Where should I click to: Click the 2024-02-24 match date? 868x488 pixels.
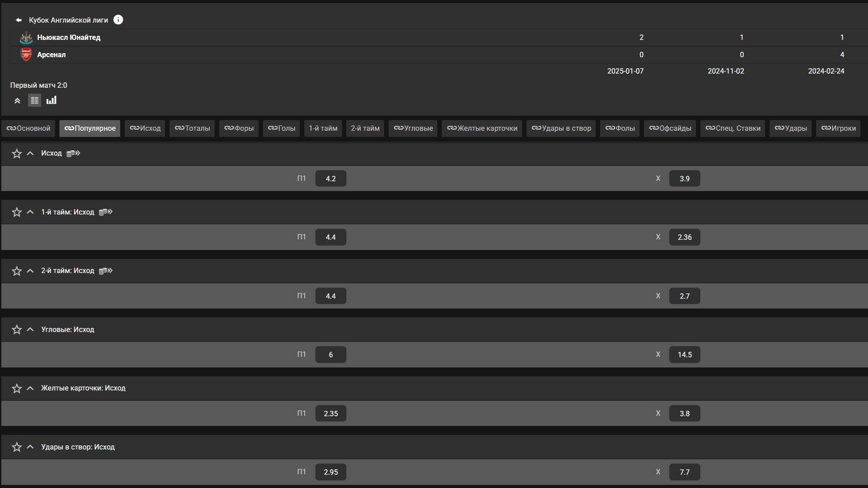826,71
